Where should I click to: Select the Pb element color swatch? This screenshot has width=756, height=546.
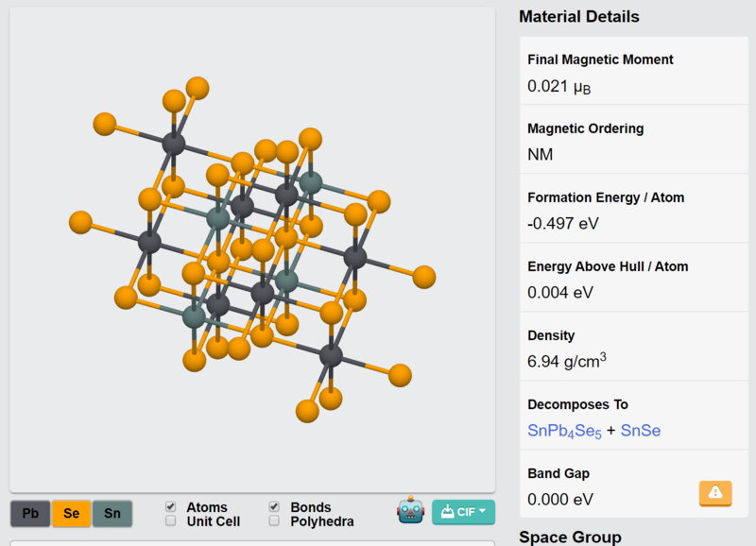[30, 513]
